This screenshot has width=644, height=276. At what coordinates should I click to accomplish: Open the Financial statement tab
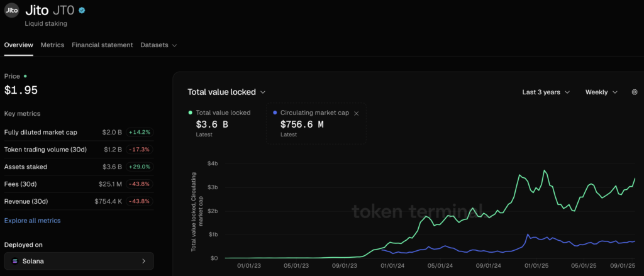(103, 45)
